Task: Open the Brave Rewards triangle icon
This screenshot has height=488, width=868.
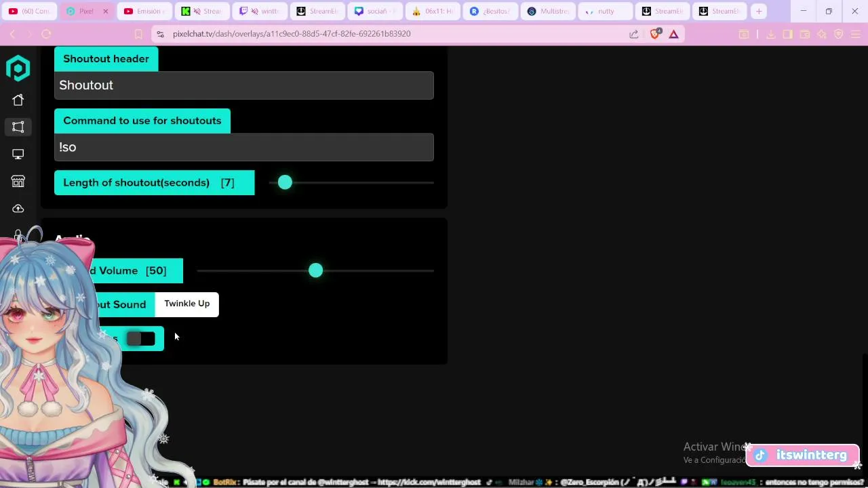Action: [673, 34]
